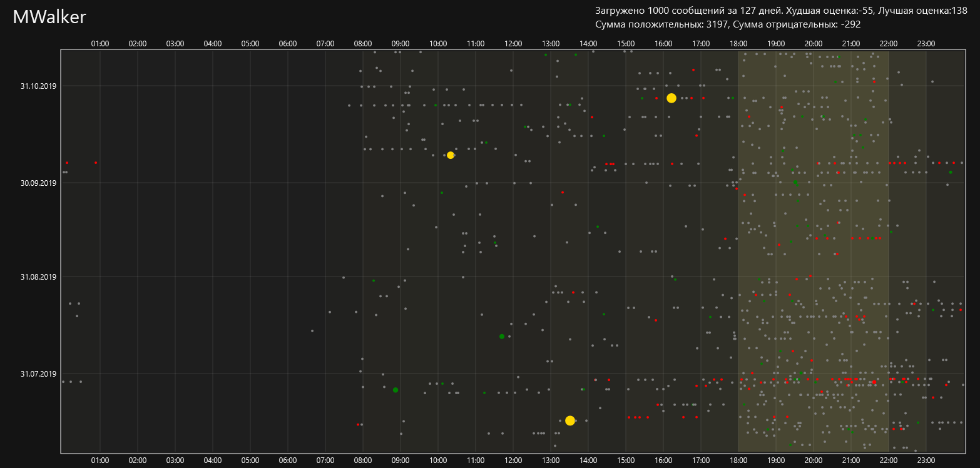The width and height of the screenshot is (980, 468).
Task: Click the 07:00 label on the top axis
Action: (325, 43)
